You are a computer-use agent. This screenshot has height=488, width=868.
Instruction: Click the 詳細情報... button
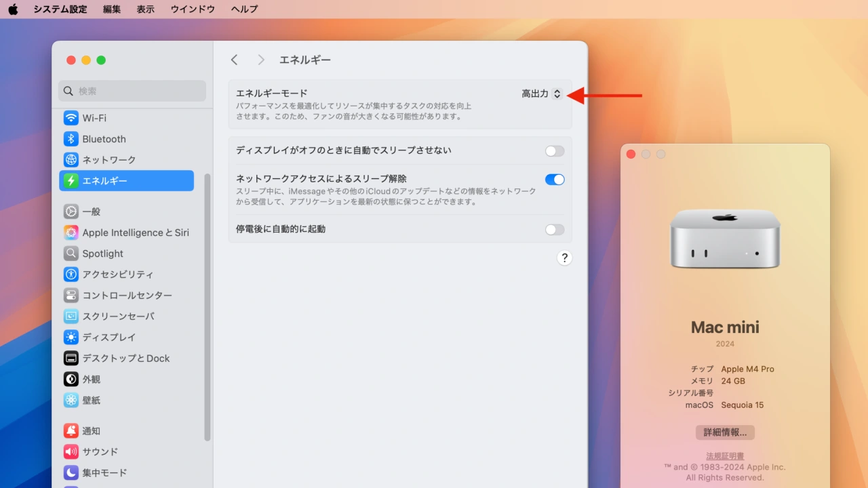(x=725, y=432)
